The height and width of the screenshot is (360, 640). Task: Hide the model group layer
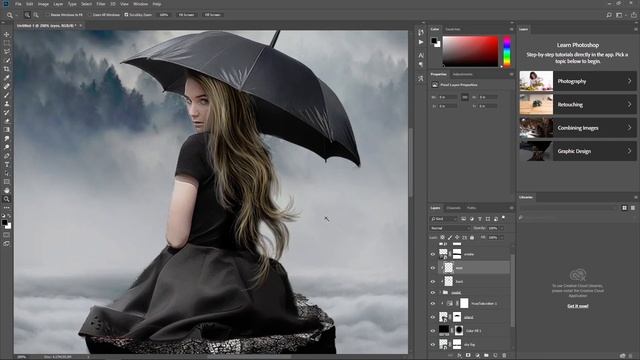click(433, 292)
